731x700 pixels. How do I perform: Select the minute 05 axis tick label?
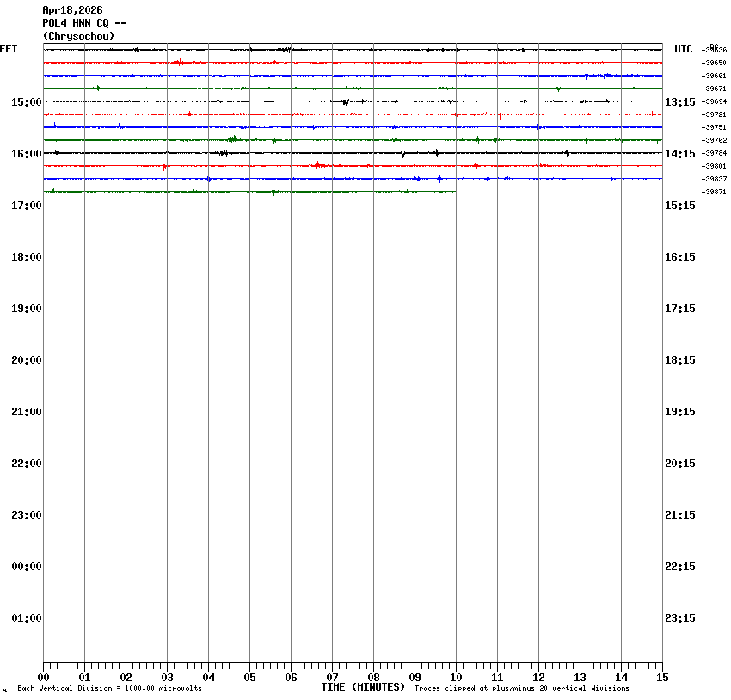[x=249, y=678]
